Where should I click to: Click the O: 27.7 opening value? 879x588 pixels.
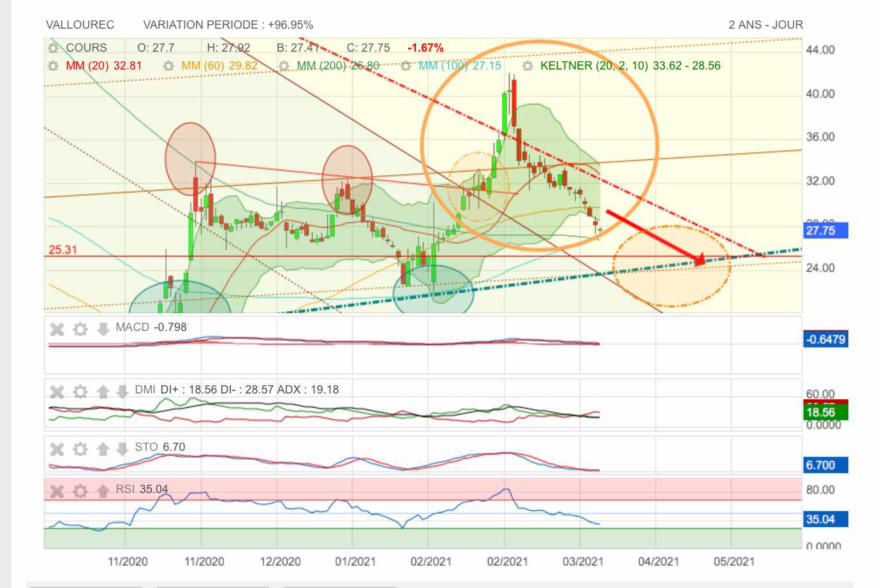click(x=156, y=48)
